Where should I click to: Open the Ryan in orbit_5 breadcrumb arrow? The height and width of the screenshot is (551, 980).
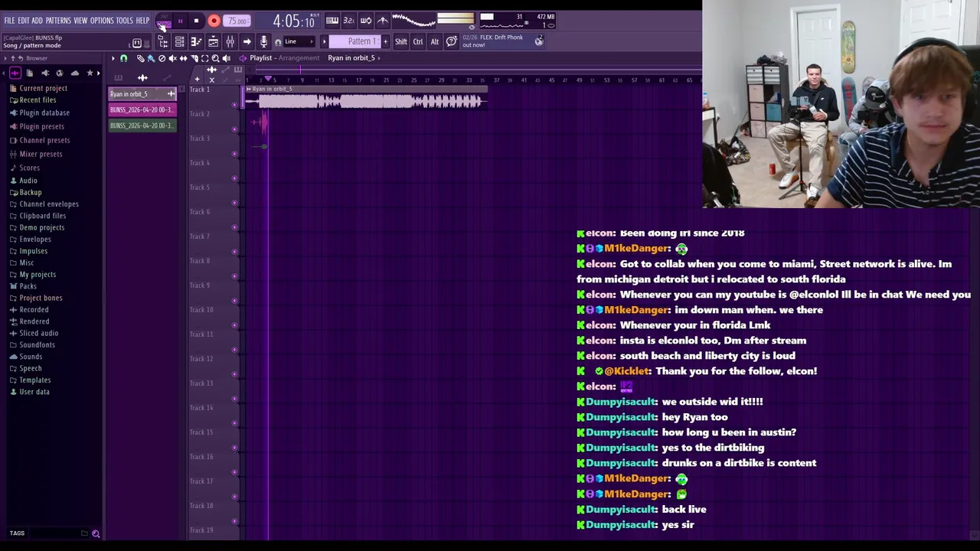coord(378,58)
